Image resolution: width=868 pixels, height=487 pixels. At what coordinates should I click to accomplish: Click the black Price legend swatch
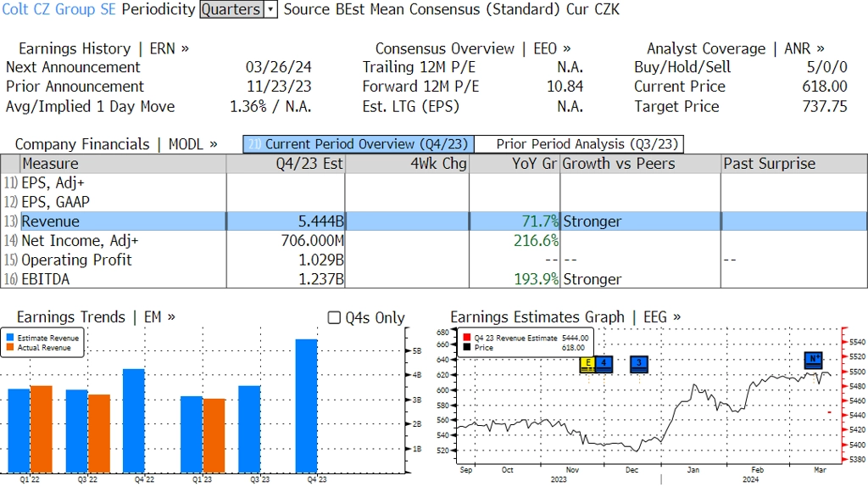[x=467, y=347]
